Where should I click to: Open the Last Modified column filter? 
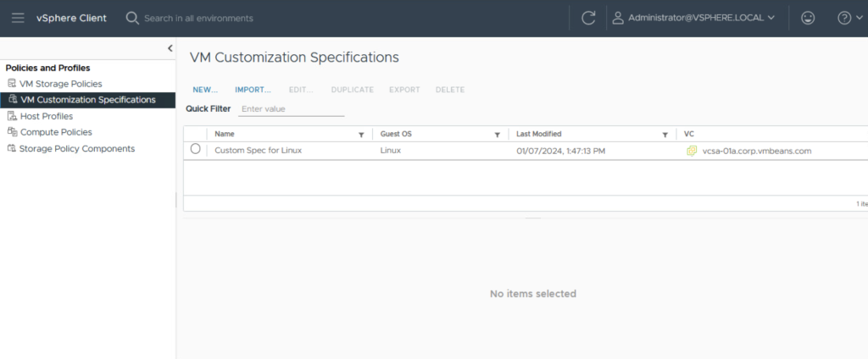(x=665, y=135)
